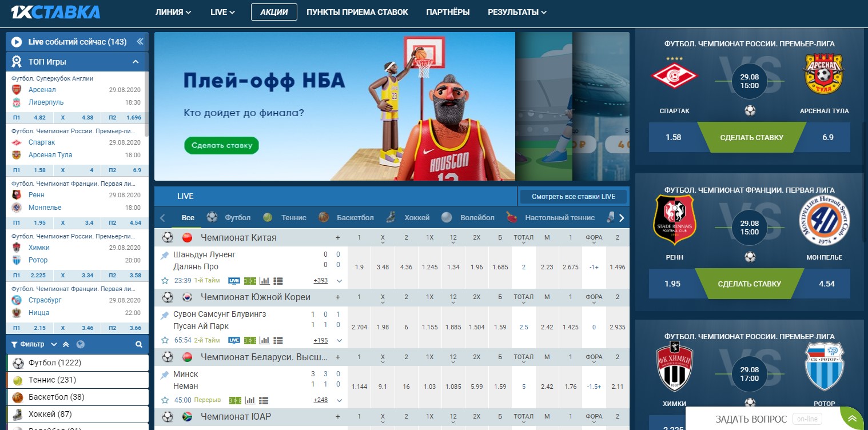Open the pitch view for Шаньдун Луненг match
The width and height of the screenshot is (868, 430).
tap(250, 281)
